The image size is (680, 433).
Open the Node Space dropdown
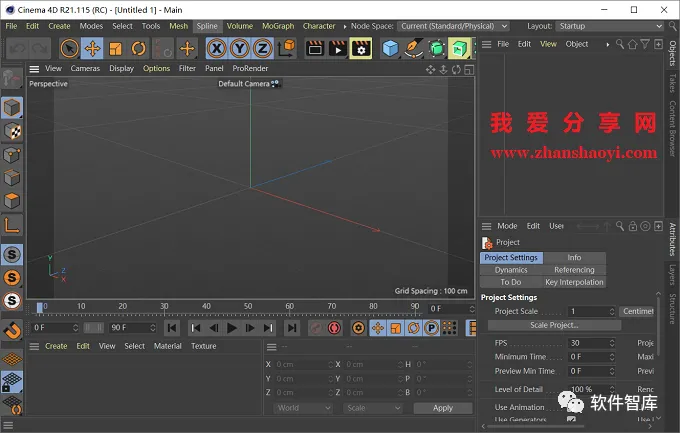(453, 26)
